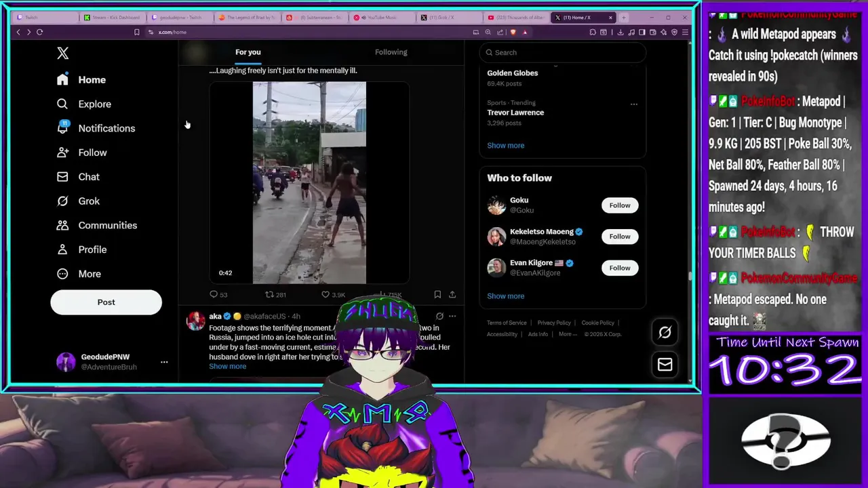Screen dimensions: 868x488
Task: Switch to the Stream - Kick Dashboard tab
Action: [112, 17]
